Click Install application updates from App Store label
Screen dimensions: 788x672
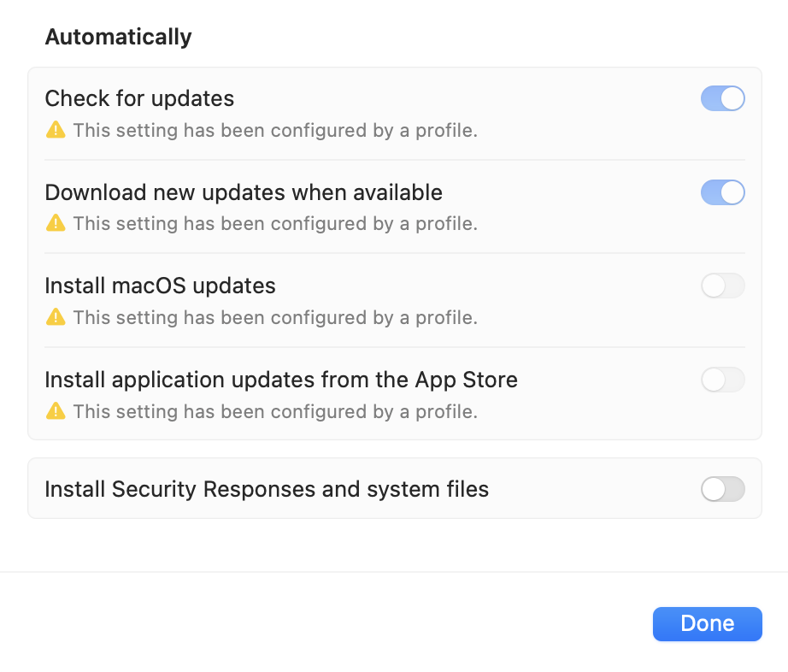pyautogui.click(x=281, y=380)
